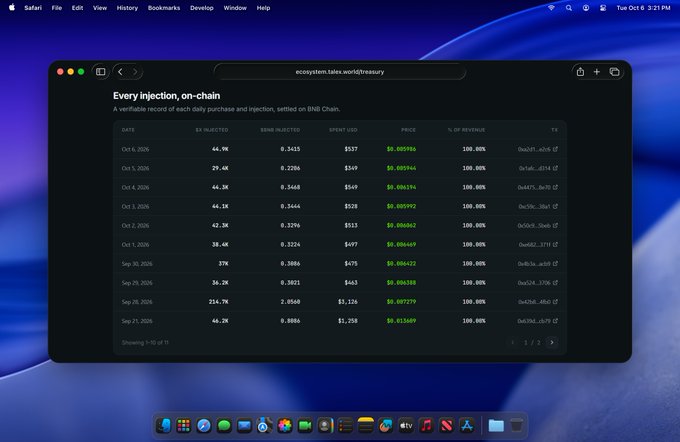This screenshot has width=680, height=442.
Task: Add a new tab with plus icon
Action: pyautogui.click(x=597, y=72)
